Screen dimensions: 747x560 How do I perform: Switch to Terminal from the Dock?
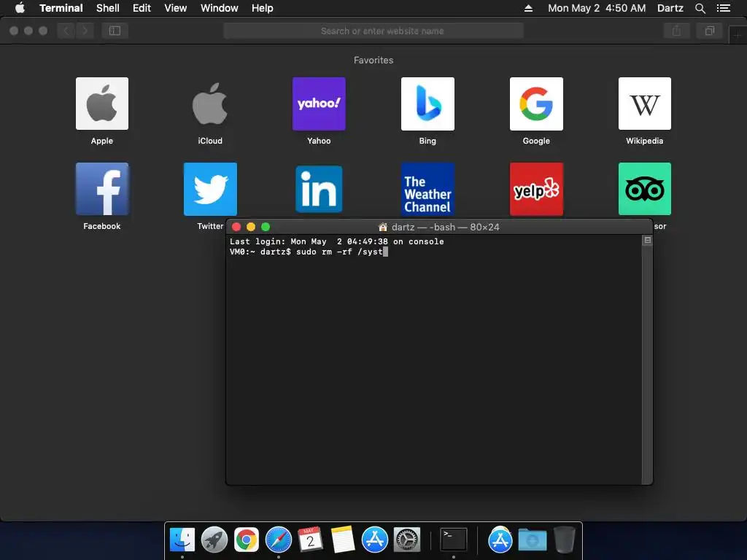(x=454, y=540)
